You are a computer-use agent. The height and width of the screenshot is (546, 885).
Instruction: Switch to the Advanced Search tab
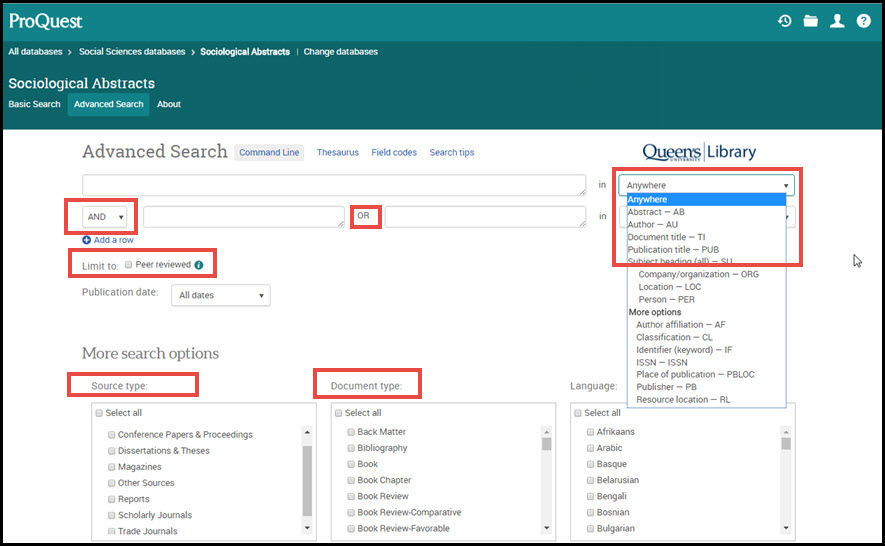point(108,104)
